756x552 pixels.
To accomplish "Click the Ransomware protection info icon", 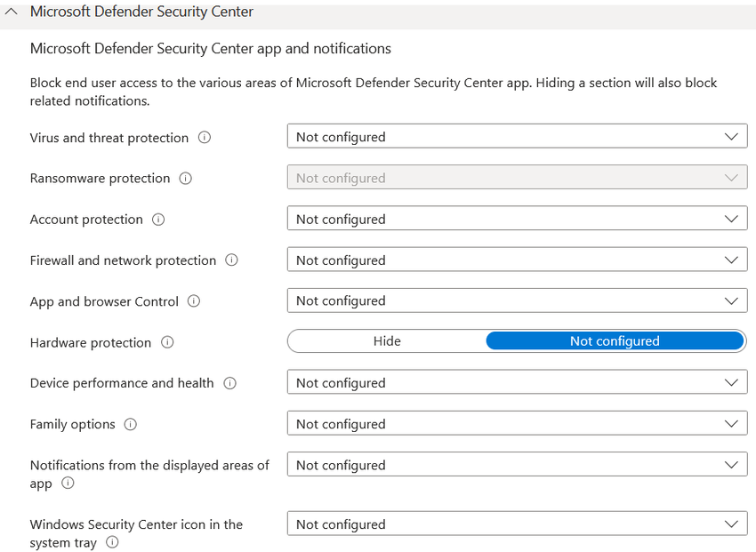I will click(x=185, y=179).
